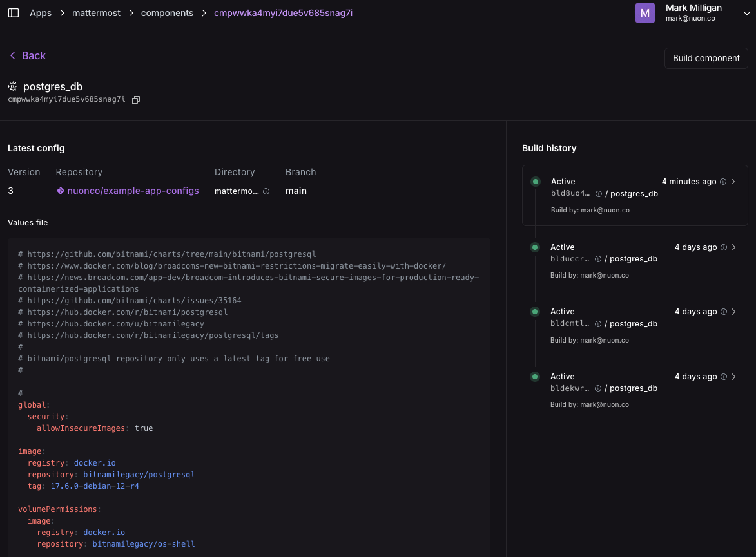Expand the blduccr build via chevron
756x557 pixels.
734,247
